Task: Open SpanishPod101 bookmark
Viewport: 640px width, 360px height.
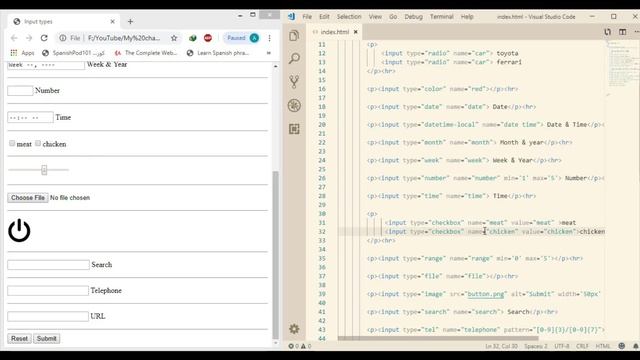Action: 73,53
